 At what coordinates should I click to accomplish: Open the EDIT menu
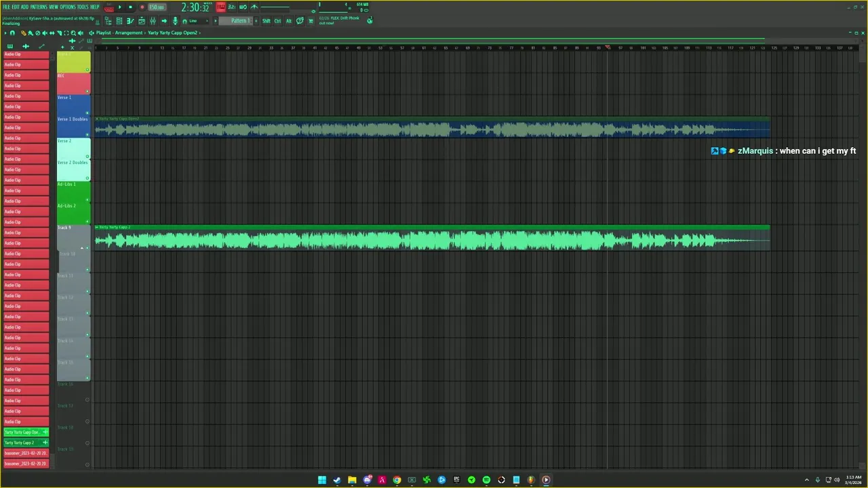coord(16,7)
